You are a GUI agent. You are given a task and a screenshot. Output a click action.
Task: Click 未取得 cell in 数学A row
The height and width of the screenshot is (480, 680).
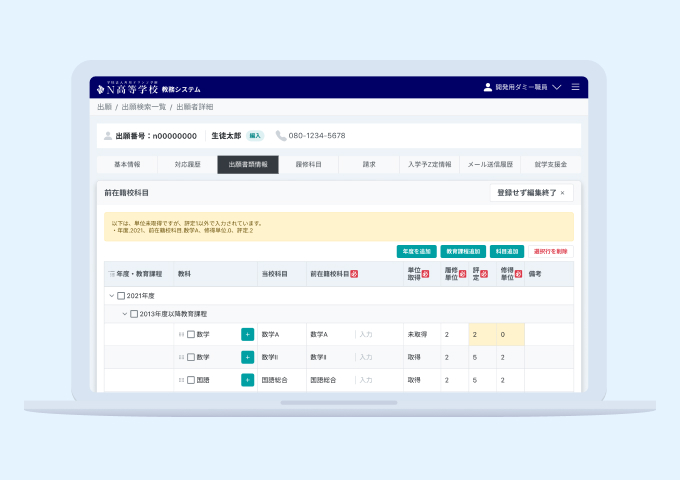coord(422,334)
